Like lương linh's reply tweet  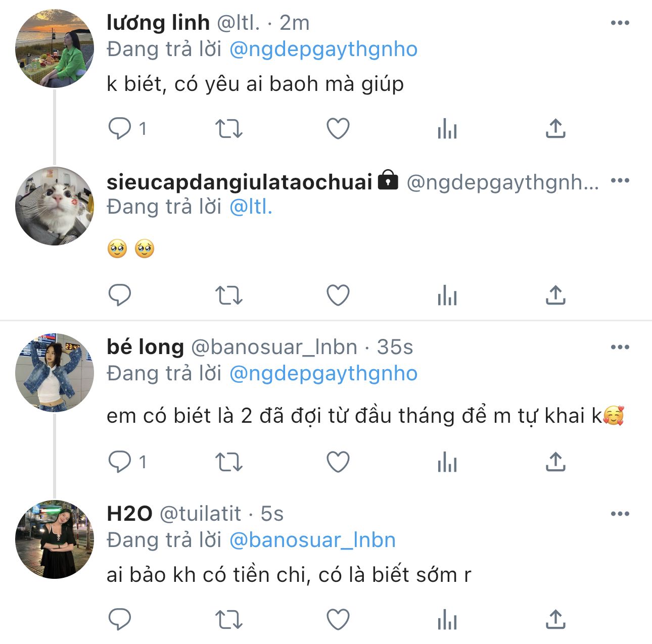338,129
